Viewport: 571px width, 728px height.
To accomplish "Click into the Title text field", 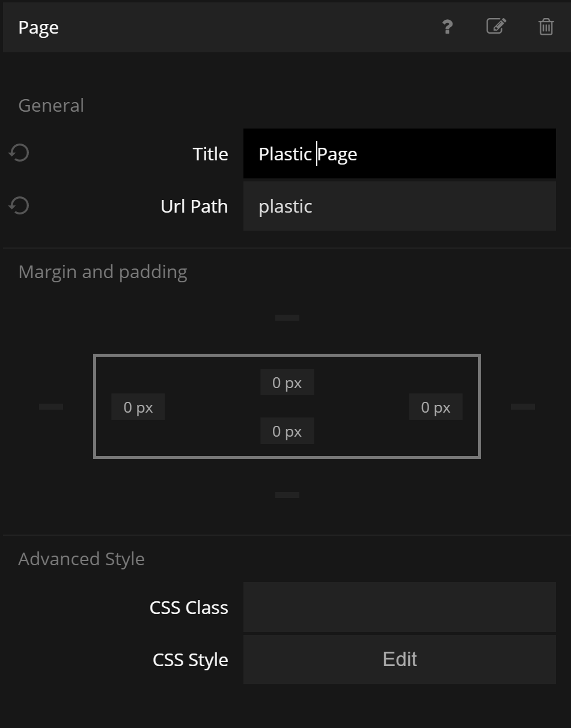I will point(399,154).
